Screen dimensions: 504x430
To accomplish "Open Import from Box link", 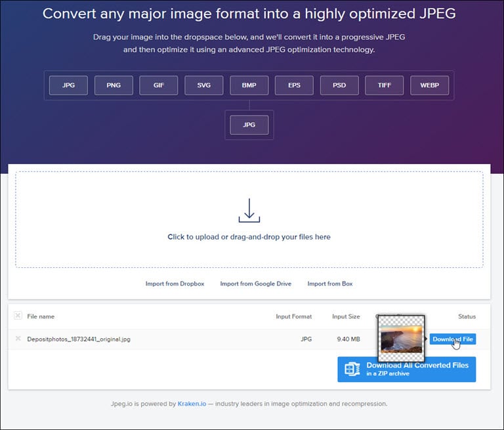I will click(330, 284).
